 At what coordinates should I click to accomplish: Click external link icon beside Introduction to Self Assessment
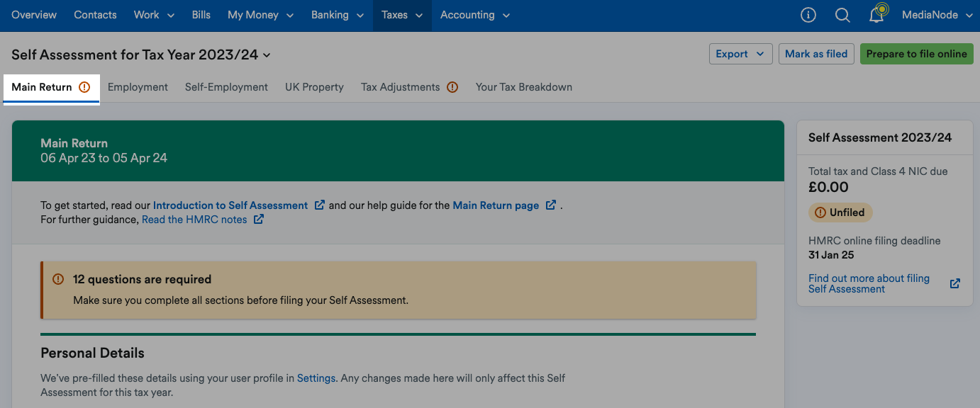click(x=320, y=205)
